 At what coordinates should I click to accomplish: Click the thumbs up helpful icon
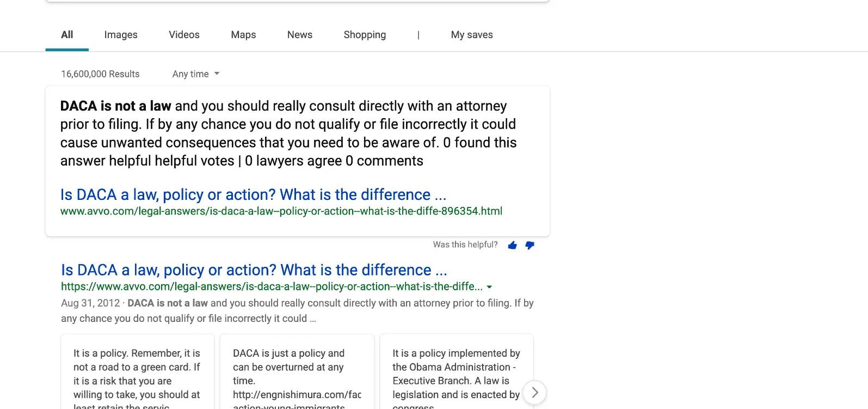point(512,246)
